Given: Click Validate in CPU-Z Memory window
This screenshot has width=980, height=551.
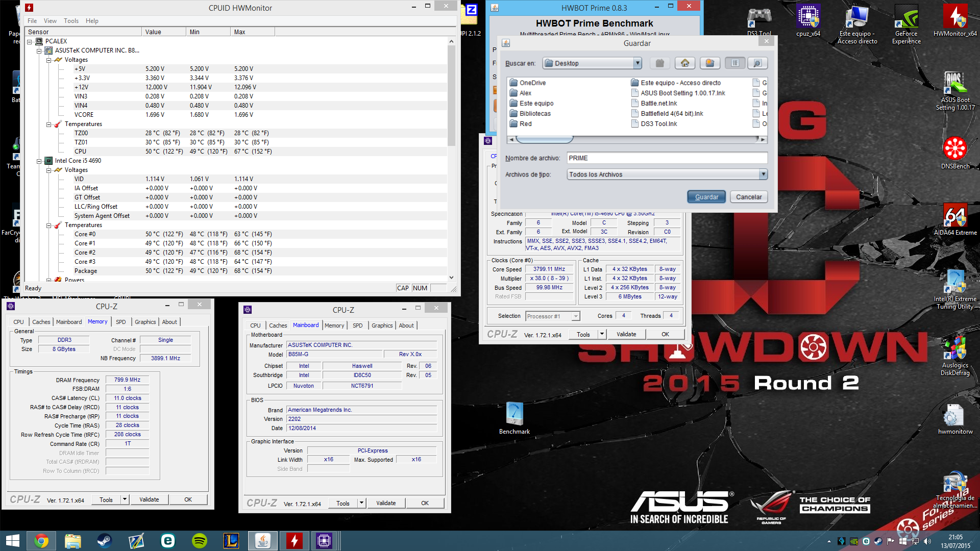Looking at the screenshot, I should [x=149, y=499].
